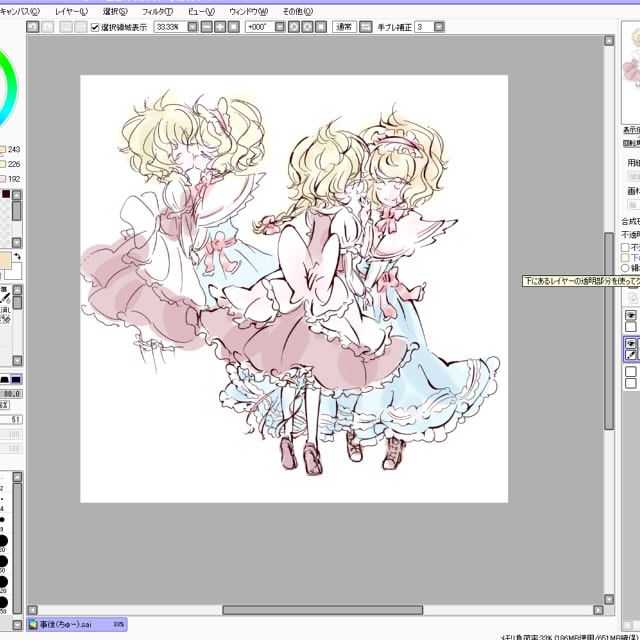Click the canvas vertical scroll down arrow
Image resolution: width=640 pixels, height=640 pixels.
pyautogui.click(x=609, y=599)
